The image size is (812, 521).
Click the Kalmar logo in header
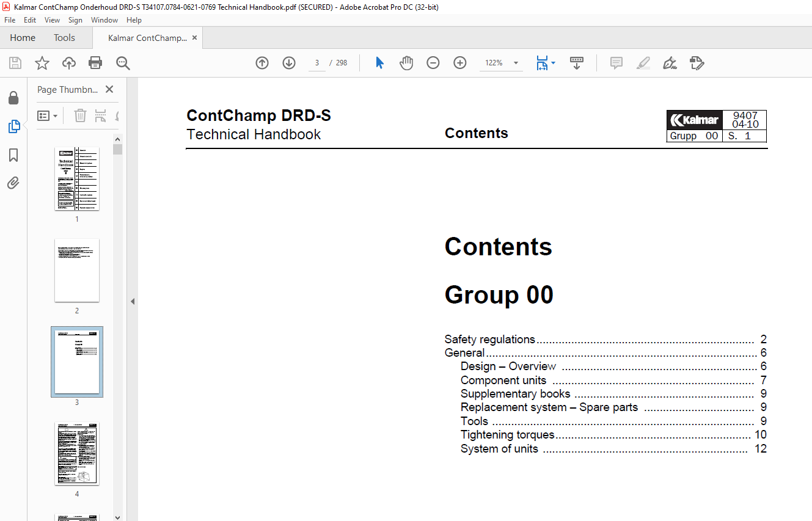click(x=694, y=120)
